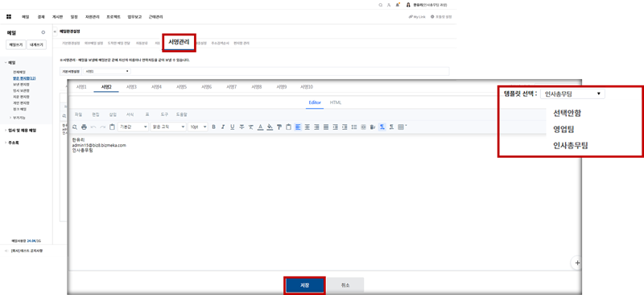Viewport: 644px width, 295px height.
Task: Click the back arrow beside 메일환경설정
Action: pos(56,31)
